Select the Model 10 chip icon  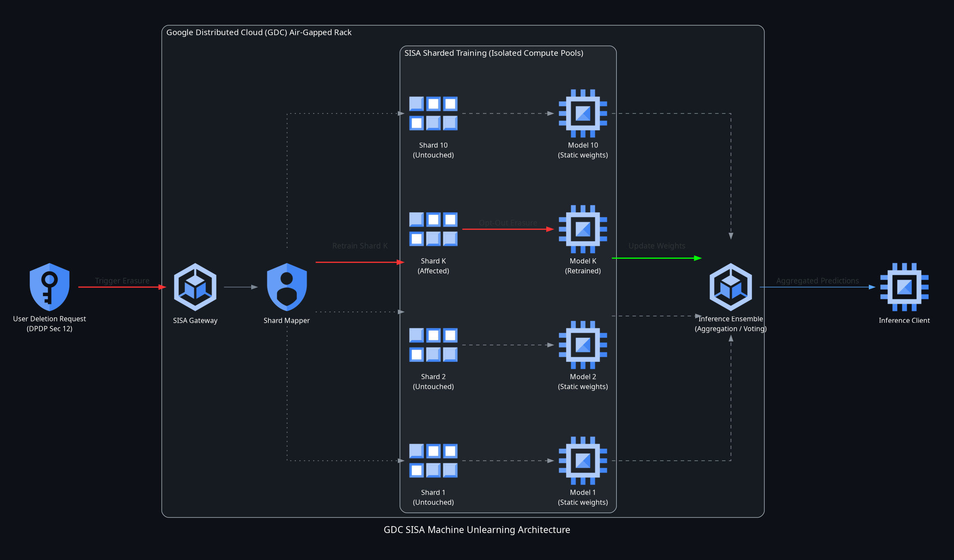click(583, 113)
